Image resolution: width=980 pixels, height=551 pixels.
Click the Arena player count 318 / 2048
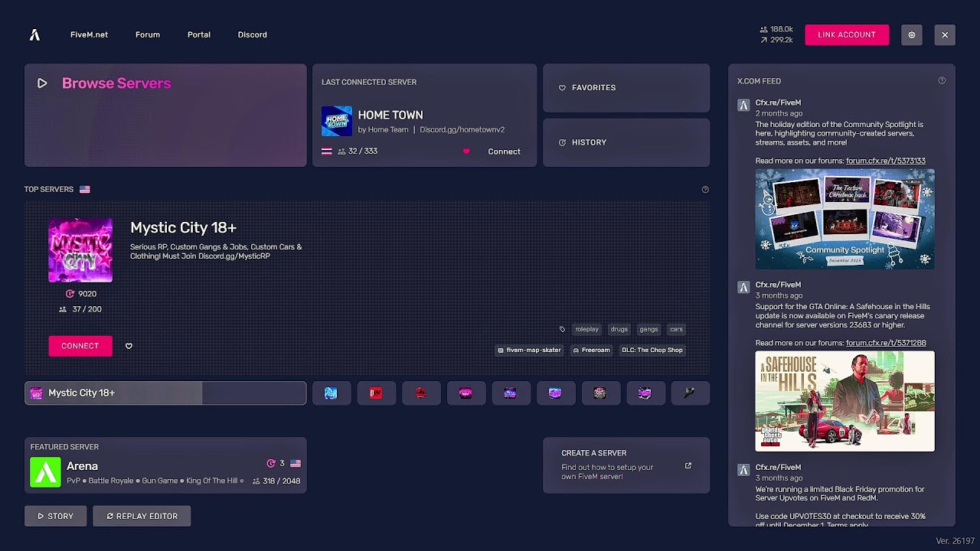276,481
